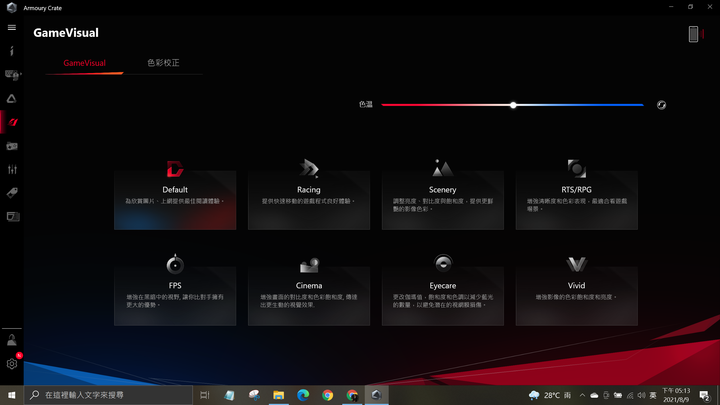Click the Scenery mountain icon
Viewport: 720px width, 405px height.
(443, 168)
